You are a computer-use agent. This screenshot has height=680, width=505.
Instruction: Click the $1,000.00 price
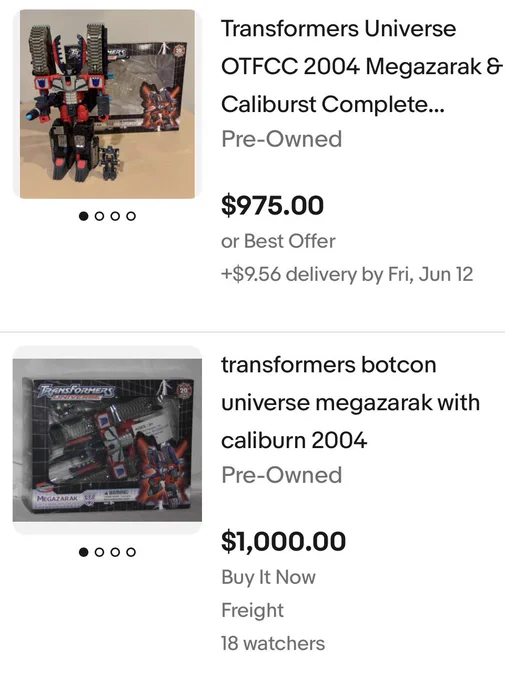[283, 541]
